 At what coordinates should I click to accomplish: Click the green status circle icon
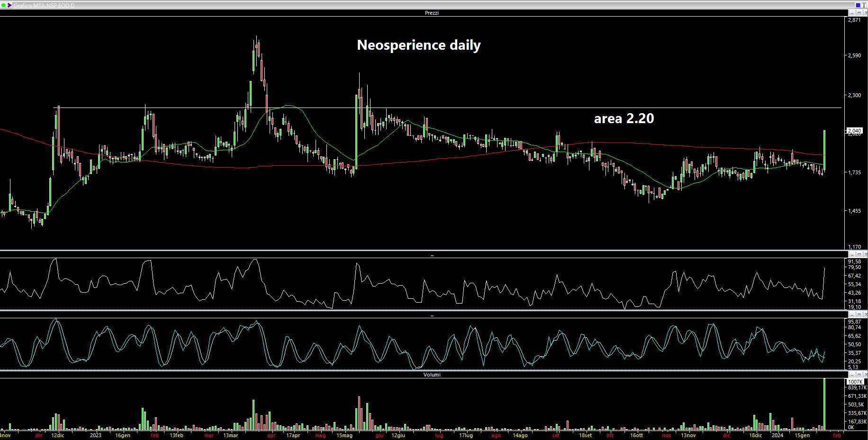(x=3, y=5)
